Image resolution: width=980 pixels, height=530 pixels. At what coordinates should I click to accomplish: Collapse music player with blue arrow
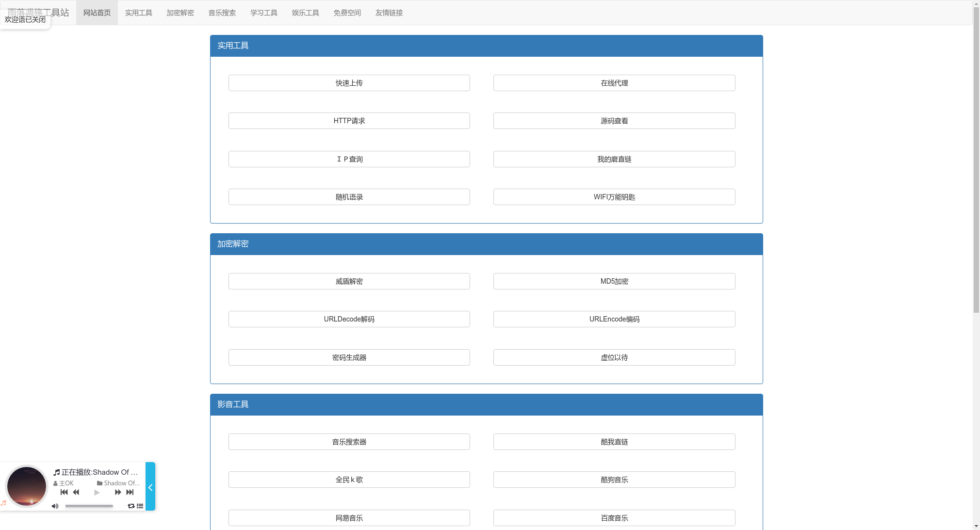pos(150,487)
